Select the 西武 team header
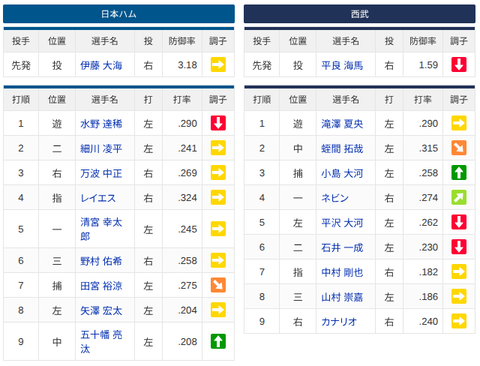This screenshot has height=366, width=480. tap(360, 14)
